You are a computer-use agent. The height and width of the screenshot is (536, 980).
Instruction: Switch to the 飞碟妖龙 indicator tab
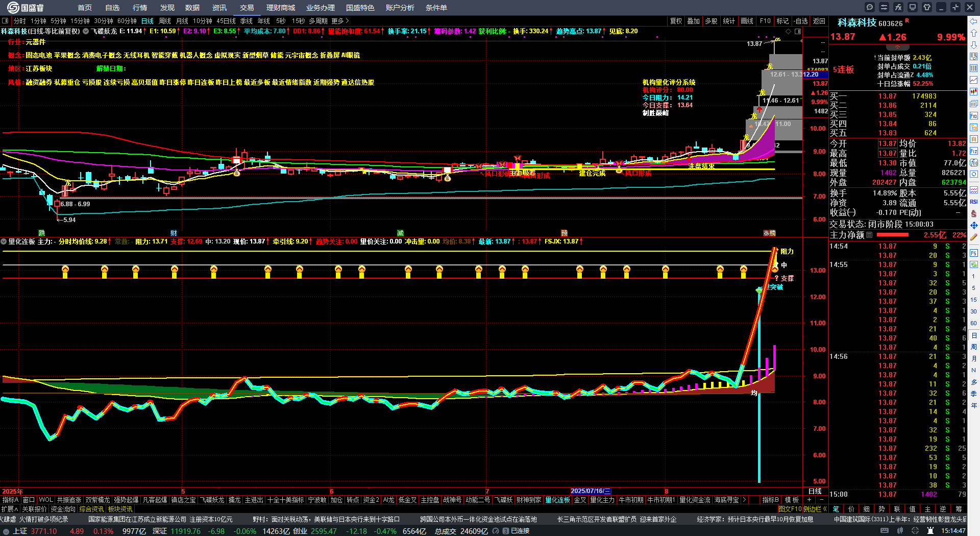212,500
